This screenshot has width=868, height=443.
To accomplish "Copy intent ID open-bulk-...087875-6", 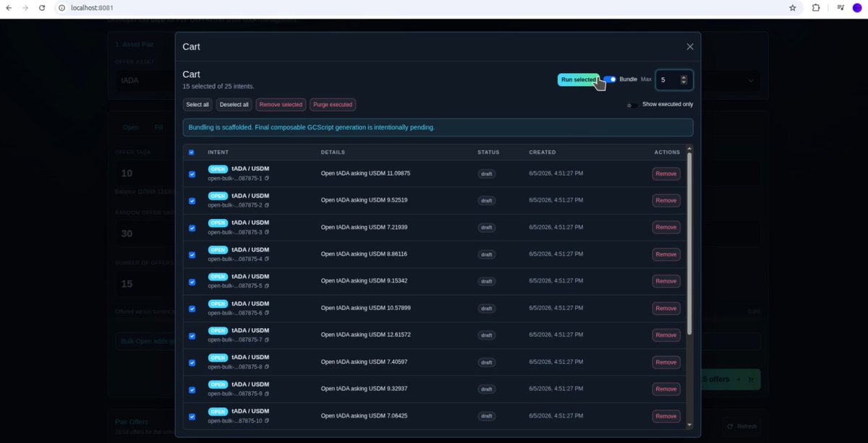I will pos(266,313).
